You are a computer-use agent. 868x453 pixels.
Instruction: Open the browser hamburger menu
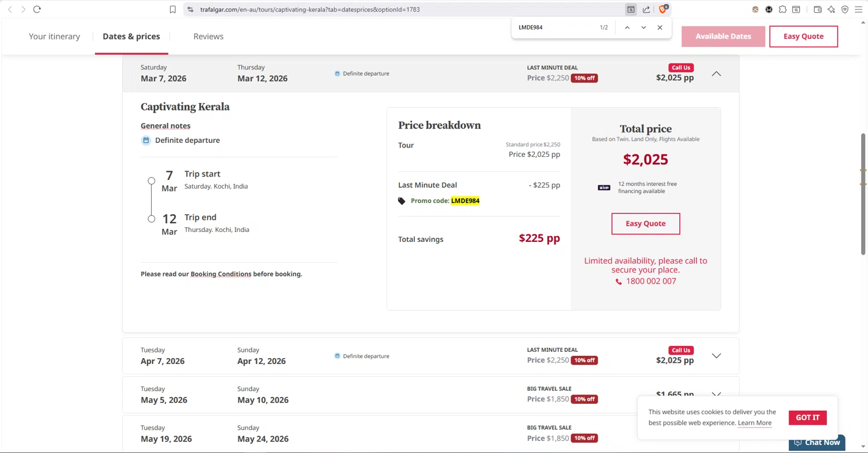[x=859, y=9]
